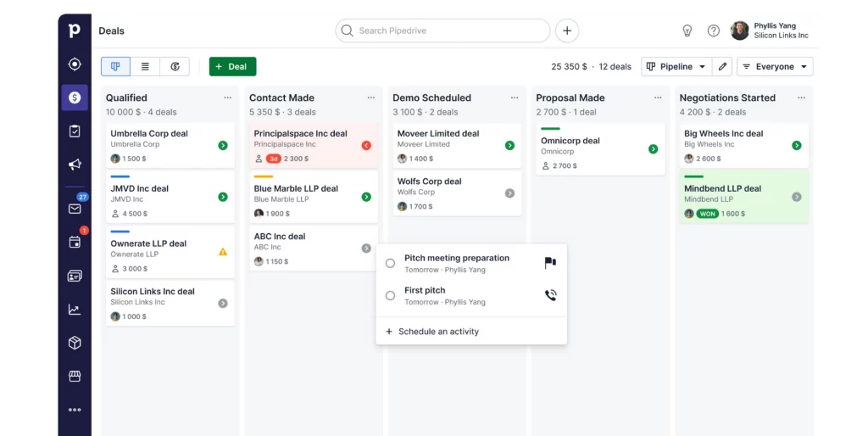Click the green add Deal button

pyautogui.click(x=232, y=66)
